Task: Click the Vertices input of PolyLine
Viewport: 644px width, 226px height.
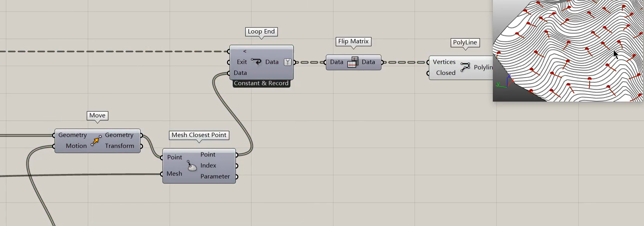Action: tap(444, 62)
